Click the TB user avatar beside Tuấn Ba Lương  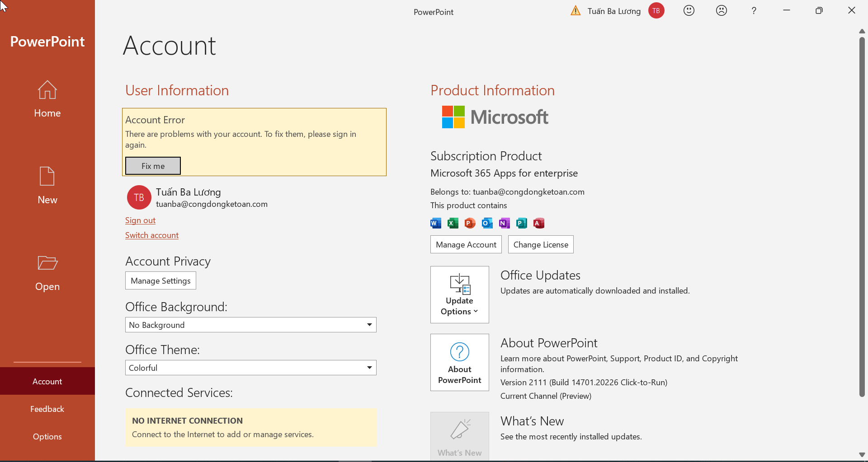139,197
